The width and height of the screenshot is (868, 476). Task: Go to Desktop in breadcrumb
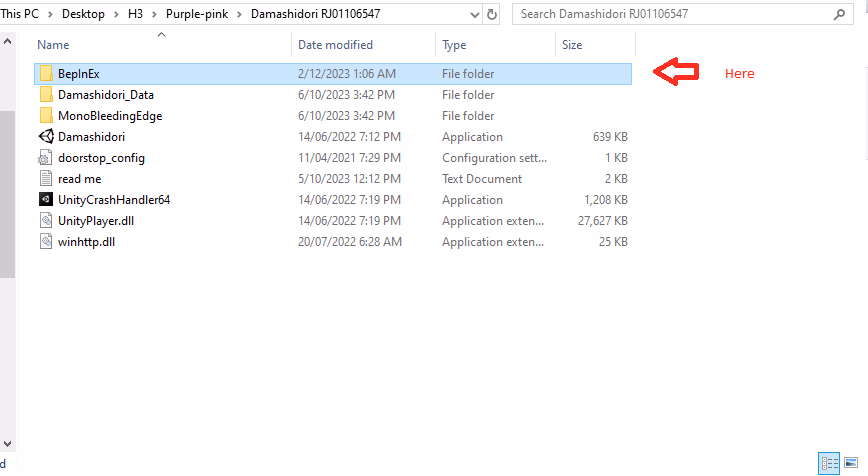[83, 14]
